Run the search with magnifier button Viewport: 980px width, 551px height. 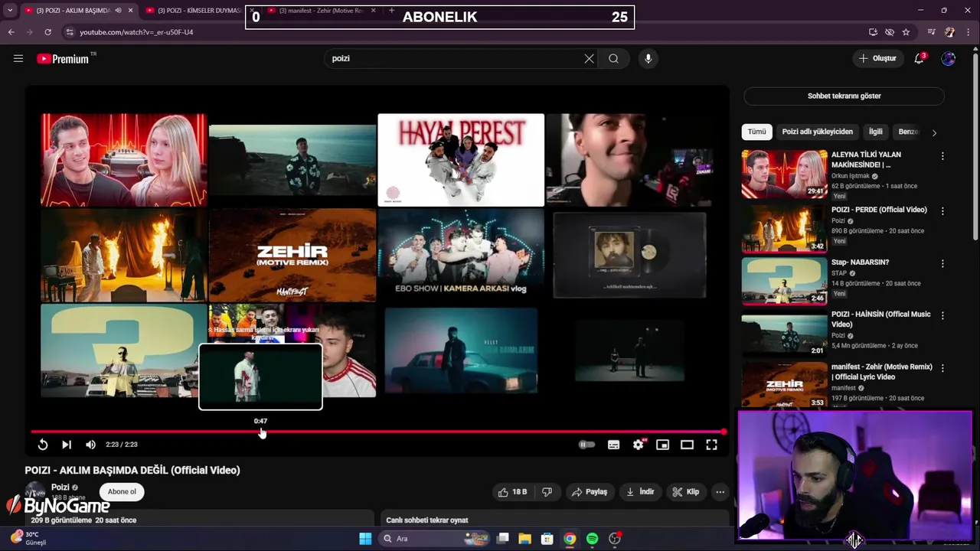tap(613, 58)
